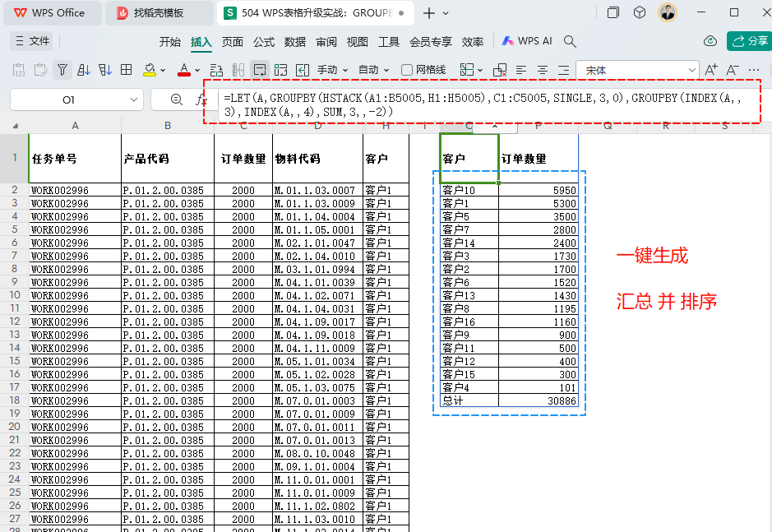The height and width of the screenshot is (532, 772).
Task: Sort descending with the Z-A icon
Action: pos(105,70)
